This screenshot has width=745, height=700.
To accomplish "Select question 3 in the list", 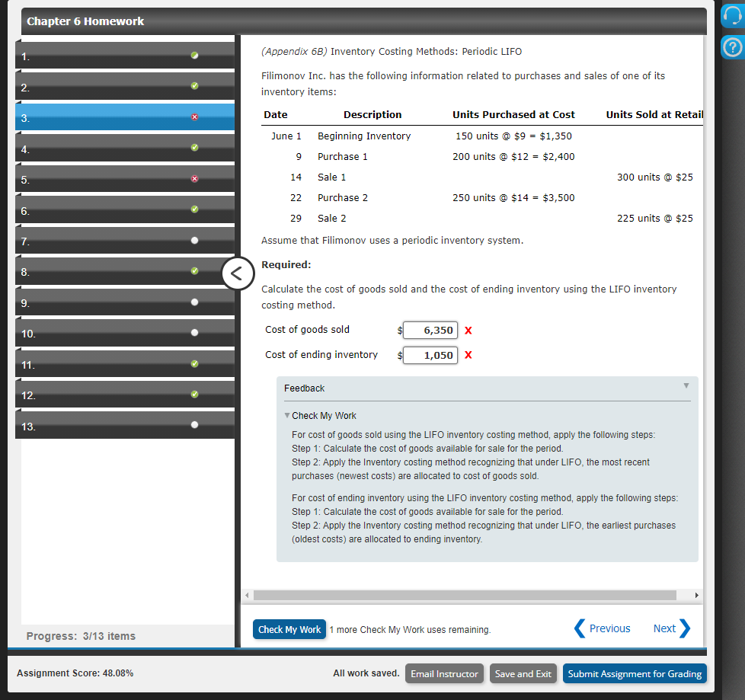I will coord(125,117).
